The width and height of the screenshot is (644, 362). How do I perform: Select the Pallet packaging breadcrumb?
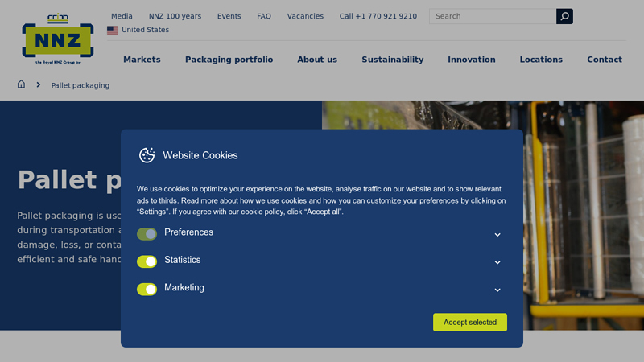(x=80, y=85)
